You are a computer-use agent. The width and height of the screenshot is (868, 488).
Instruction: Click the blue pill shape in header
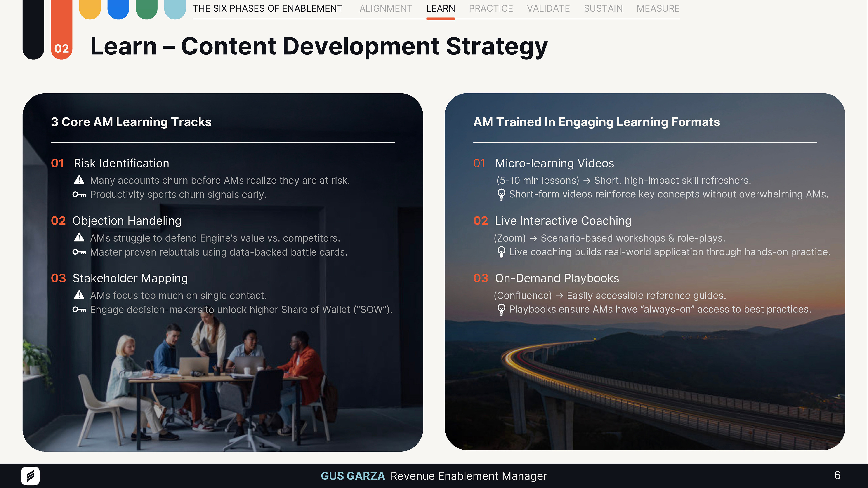pos(118,9)
